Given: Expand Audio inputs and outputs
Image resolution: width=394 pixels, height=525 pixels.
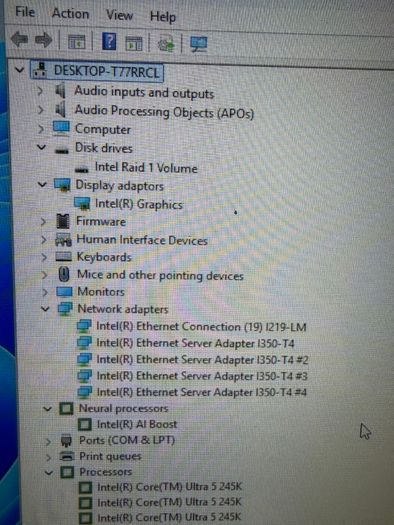Looking at the screenshot, I should pos(40,91).
